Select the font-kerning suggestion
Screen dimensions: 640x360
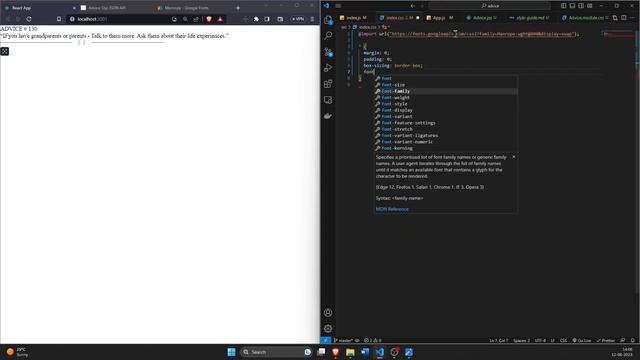(446, 148)
